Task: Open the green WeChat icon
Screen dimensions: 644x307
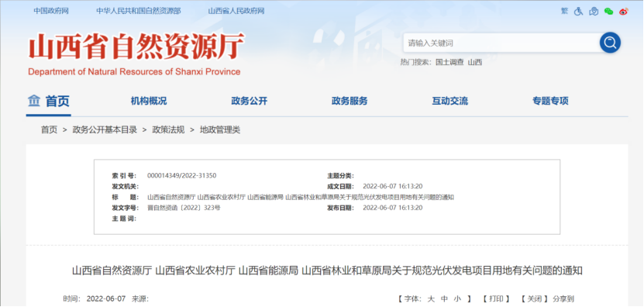Action: click(608, 11)
